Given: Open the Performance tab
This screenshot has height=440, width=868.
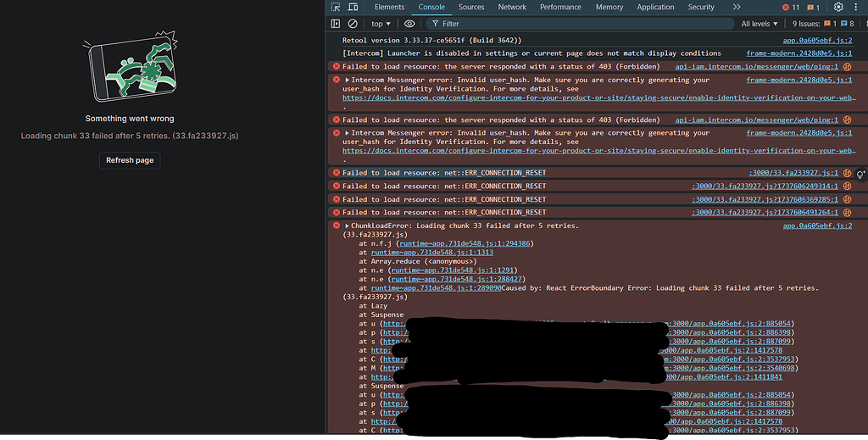Looking at the screenshot, I should coord(561,7).
